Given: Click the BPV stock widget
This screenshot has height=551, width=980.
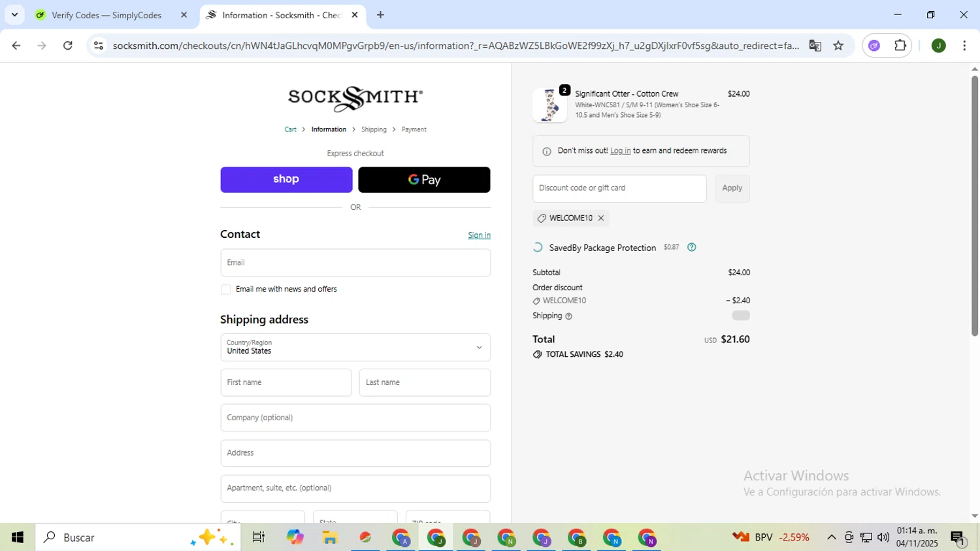Looking at the screenshot, I should pyautogui.click(x=771, y=537).
